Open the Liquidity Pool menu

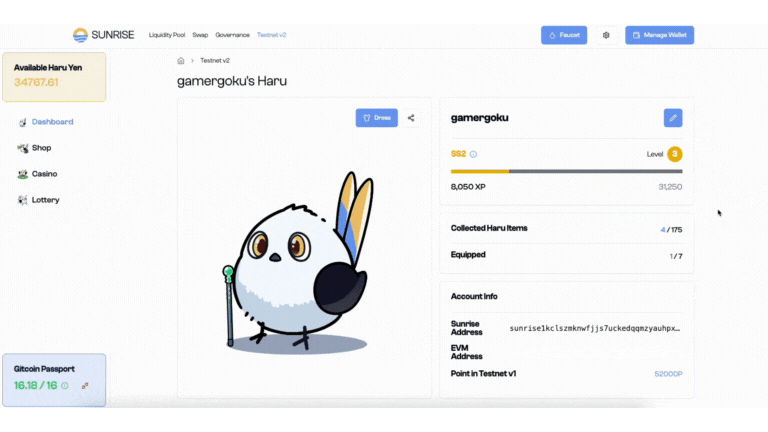coord(167,35)
